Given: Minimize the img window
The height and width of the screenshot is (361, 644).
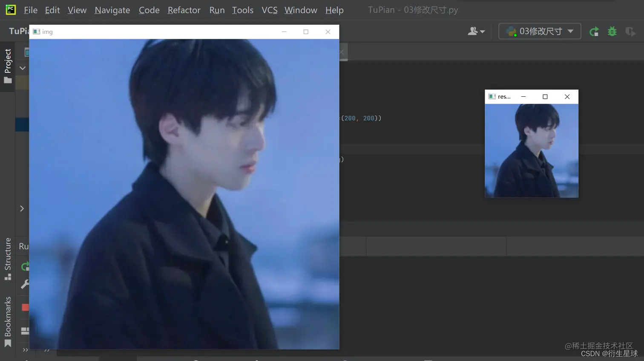Looking at the screenshot, I should point(284,32).
